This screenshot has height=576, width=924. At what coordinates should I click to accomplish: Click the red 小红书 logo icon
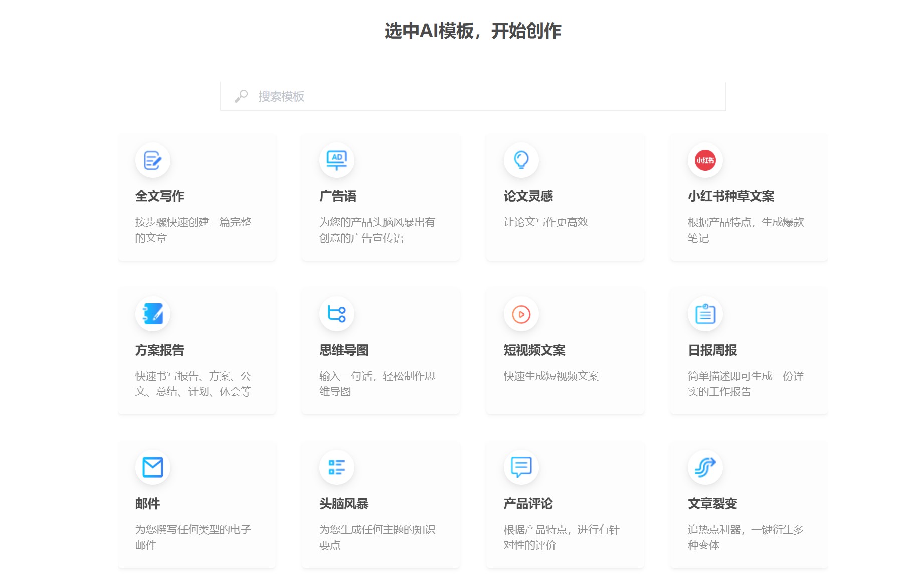click(x=705, y=160)
